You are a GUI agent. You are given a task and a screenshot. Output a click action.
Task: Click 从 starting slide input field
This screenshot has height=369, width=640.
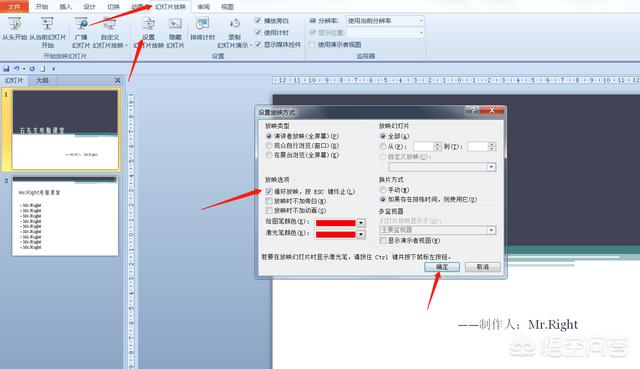423,146
